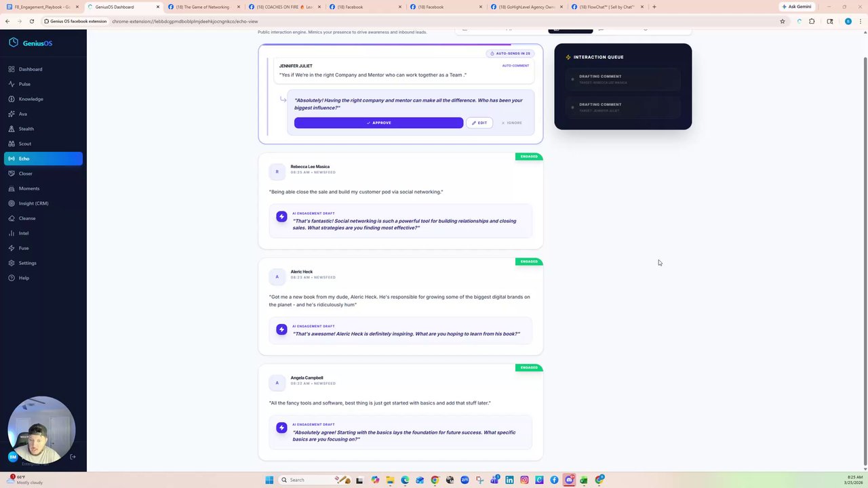Open File Explorer from the taskbar
868x488 pixels.
(x=390, y=480)
